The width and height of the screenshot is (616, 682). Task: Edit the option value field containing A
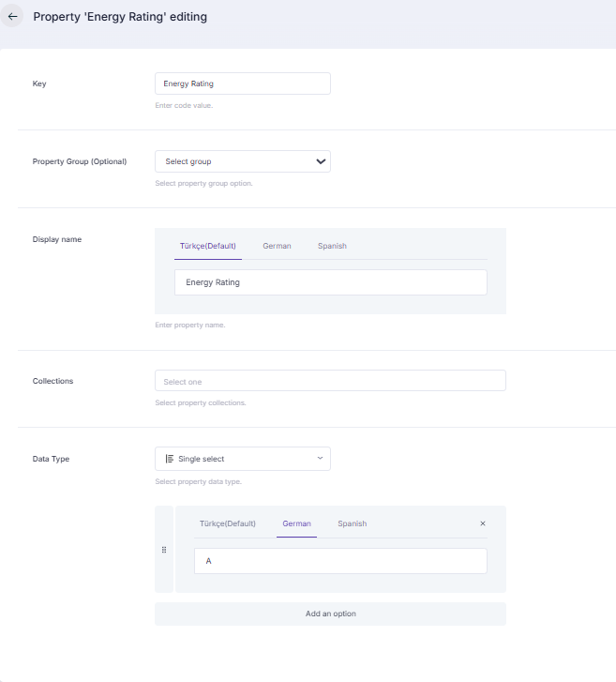pos(340,561)
